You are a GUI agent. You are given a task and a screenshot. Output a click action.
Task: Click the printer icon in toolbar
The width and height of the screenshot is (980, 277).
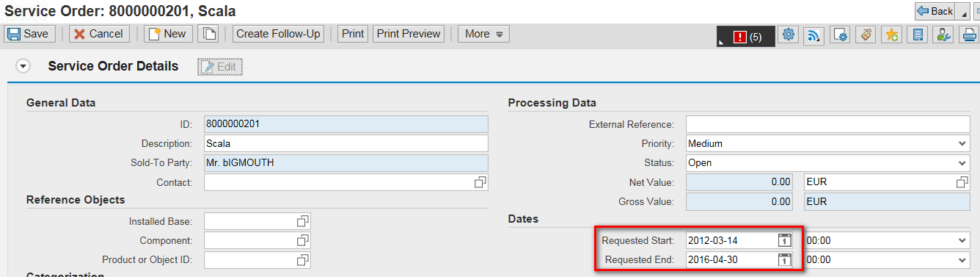[968, 35]
